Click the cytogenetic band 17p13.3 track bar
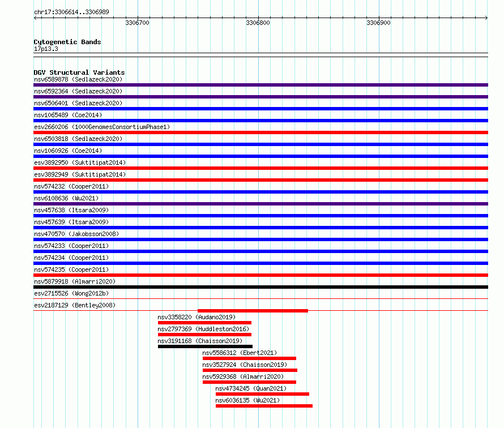The width and height of the screenshot is (504, 428). [x=260, y=55]
